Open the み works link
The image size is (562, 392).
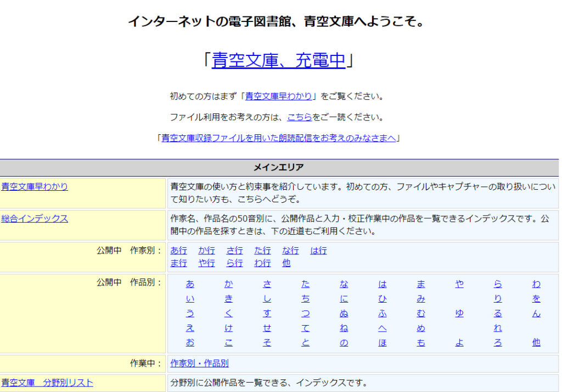coord(421,299)
